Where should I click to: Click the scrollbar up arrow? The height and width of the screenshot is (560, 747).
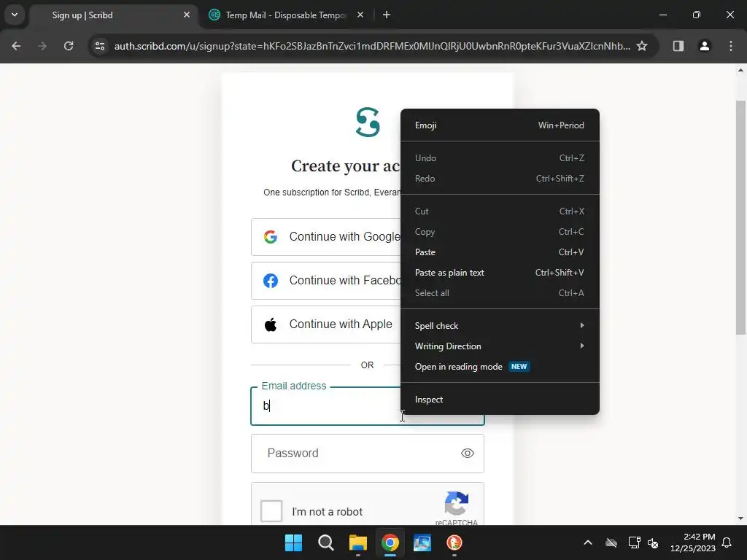click(x=741, y=70)
